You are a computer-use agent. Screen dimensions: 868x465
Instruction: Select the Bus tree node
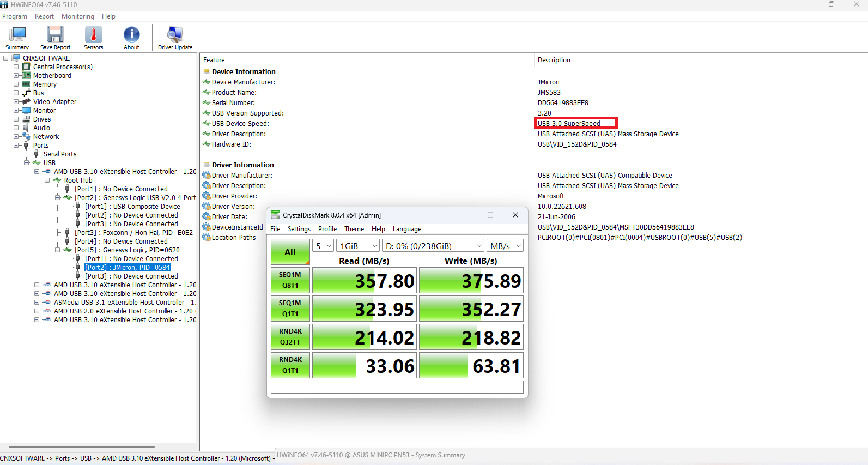click(x=38, y=93)
